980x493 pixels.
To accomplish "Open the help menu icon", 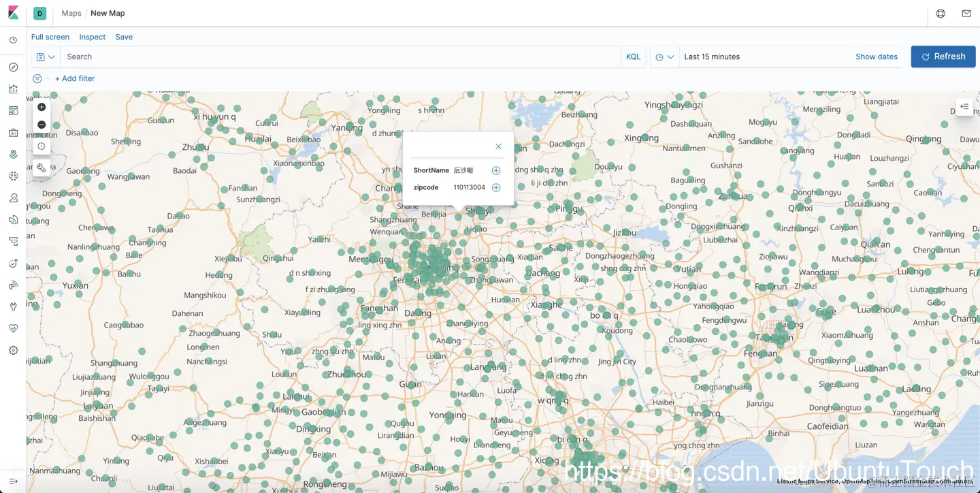I will [x=941, y=13].
